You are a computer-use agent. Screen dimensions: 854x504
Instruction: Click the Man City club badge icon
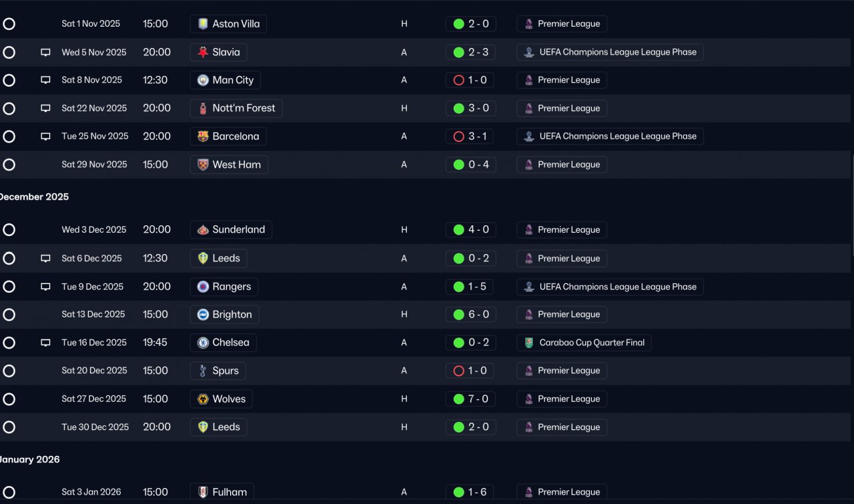coord(203,80)
